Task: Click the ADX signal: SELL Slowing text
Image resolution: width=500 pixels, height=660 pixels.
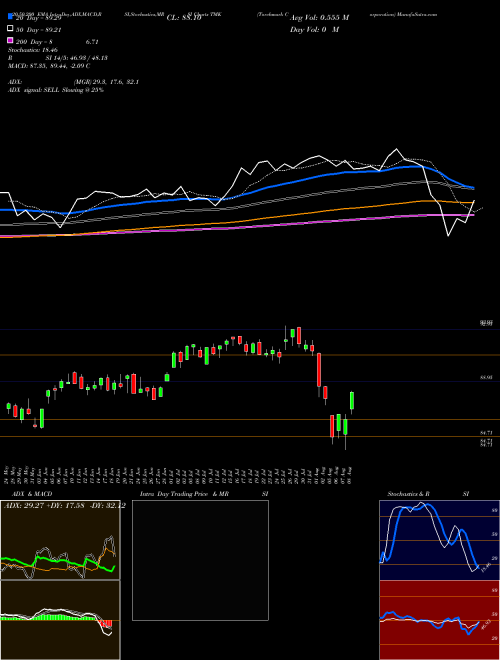Action: click(56, 90)
